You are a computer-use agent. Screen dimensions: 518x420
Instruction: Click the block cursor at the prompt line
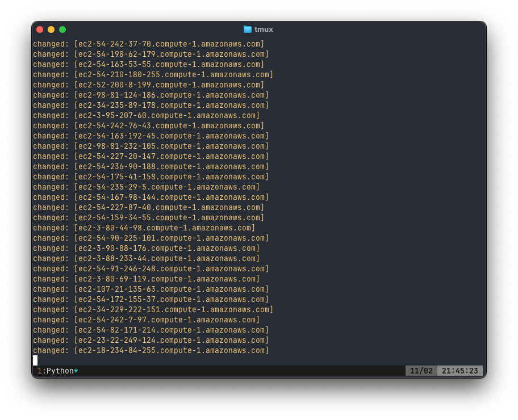point(35,360)
